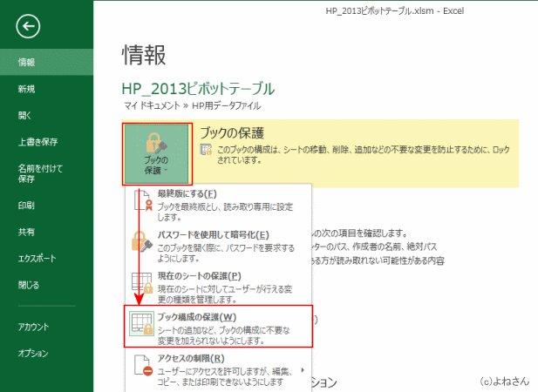Click the locked sheet icon beside protection message

(206, 150)
